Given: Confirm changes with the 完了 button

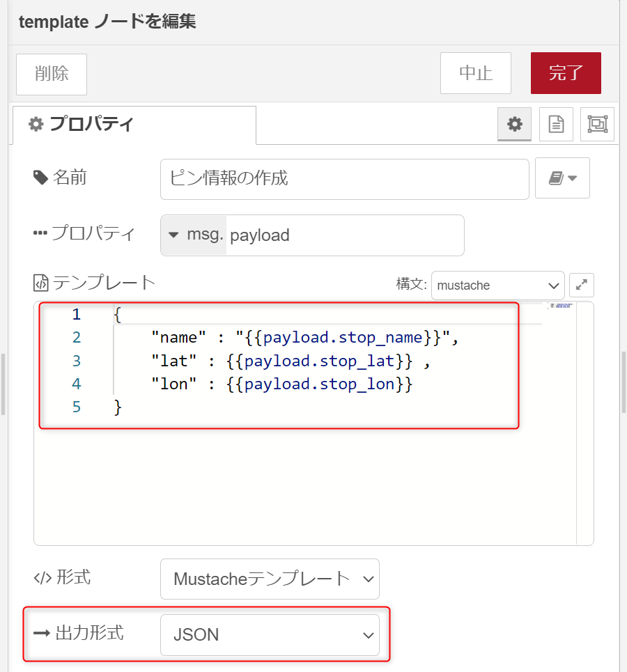Looking at the screenshot, I should [566, 73].
